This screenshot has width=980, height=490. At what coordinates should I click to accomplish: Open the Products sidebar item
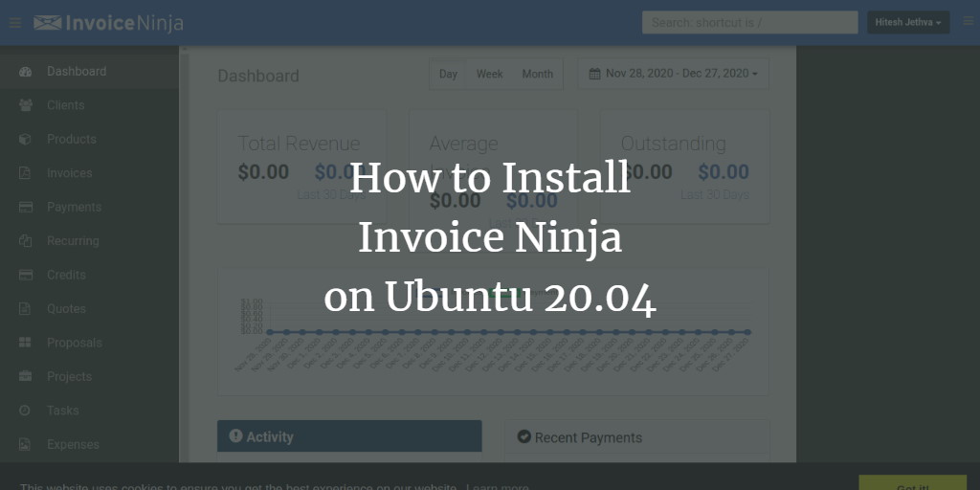tap(89, 139)
